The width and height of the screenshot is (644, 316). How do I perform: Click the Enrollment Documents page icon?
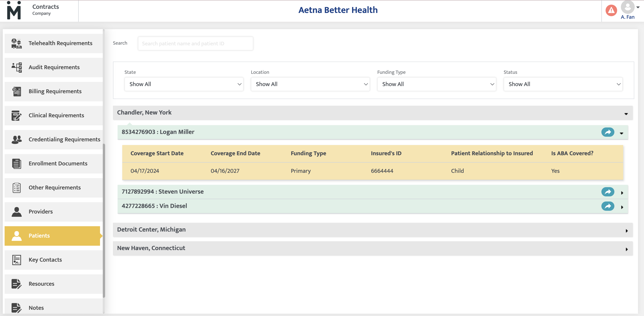(x=16, y=164)
